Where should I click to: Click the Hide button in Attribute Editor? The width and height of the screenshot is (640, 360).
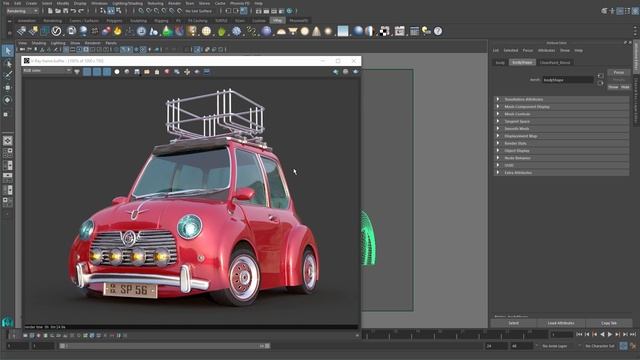tap(625, 87)
